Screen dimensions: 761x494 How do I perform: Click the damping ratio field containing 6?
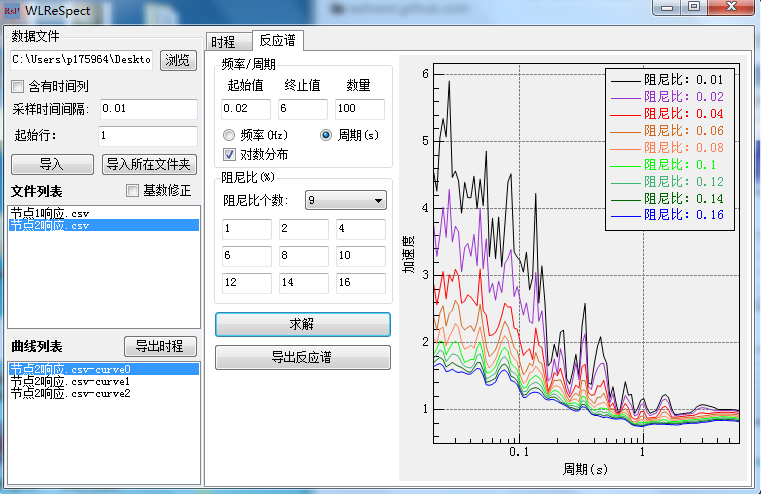tap(247, 256)
